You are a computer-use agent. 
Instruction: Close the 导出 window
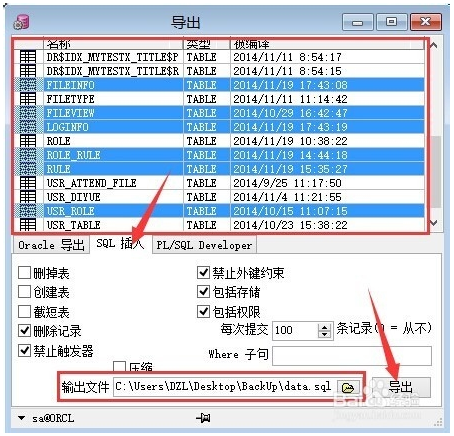[426, 22]
